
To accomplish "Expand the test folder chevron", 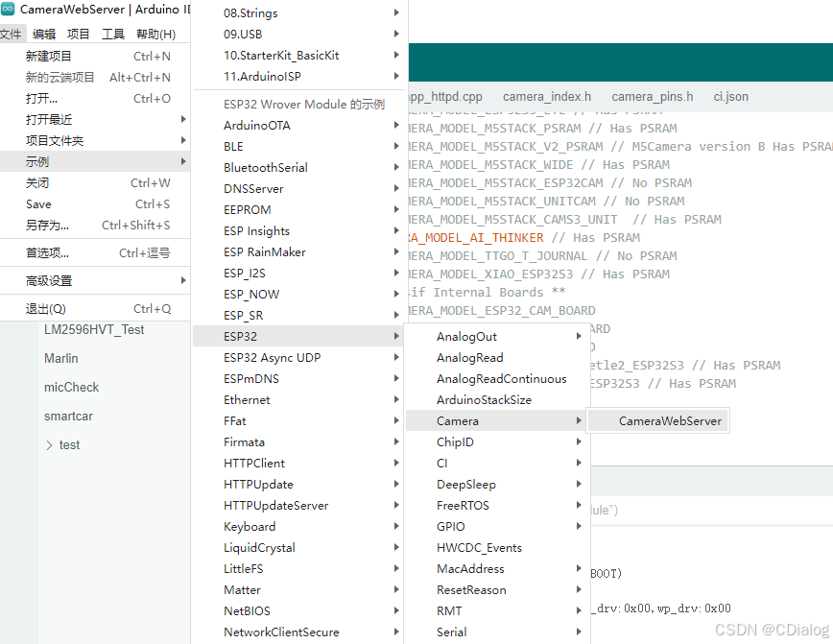I will 49,445.
